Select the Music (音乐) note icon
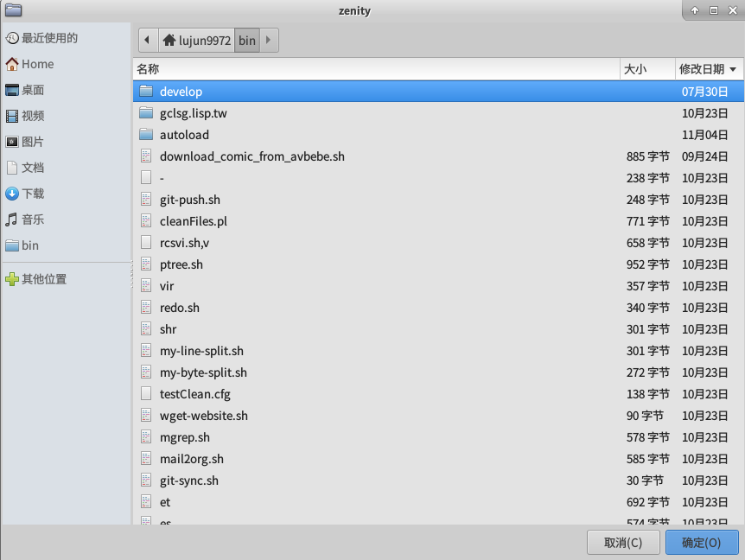745x560 pixels. (12, 220)
